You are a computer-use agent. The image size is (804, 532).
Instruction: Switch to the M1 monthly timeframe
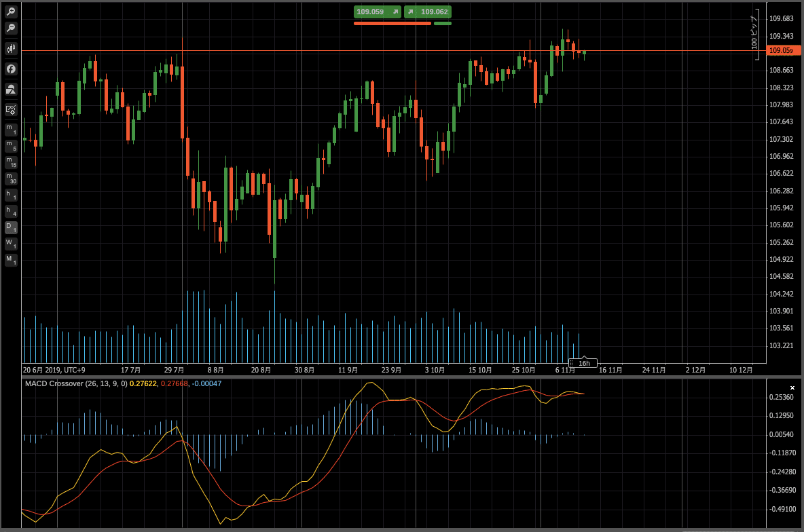(x=11, y=261)
